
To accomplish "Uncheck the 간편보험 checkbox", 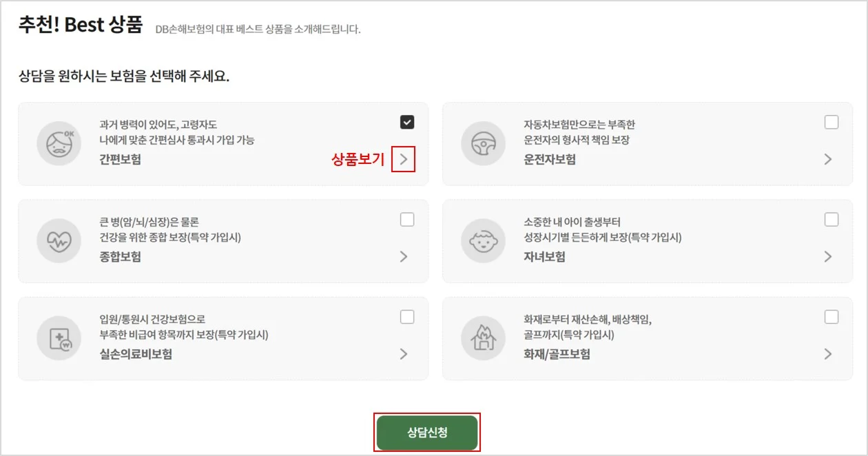I will pos(407,122).
